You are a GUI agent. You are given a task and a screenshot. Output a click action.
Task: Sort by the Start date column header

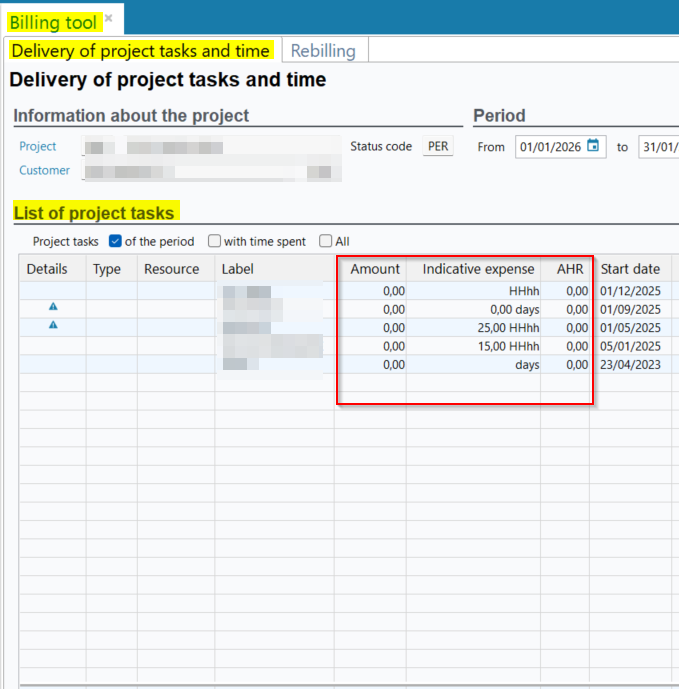[x=630, y=269]
